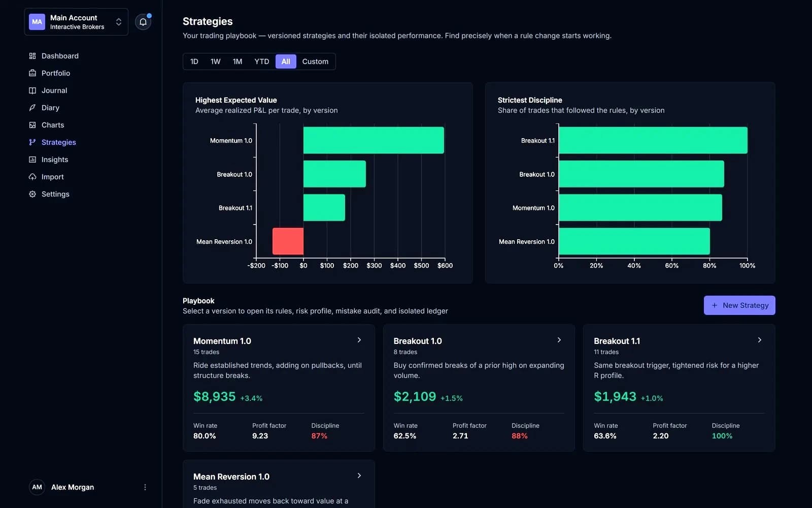Open the Import page link

click(x=53, y=177)
